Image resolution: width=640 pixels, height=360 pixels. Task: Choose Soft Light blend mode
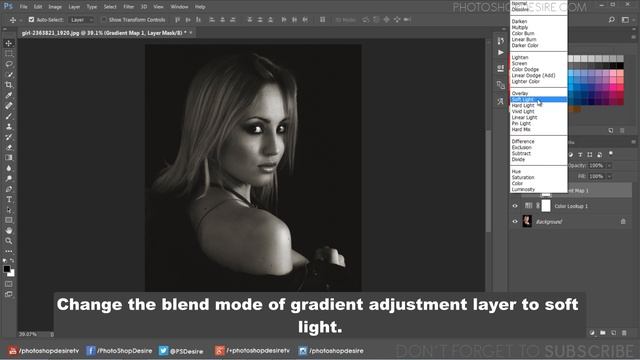pos(539,100)
